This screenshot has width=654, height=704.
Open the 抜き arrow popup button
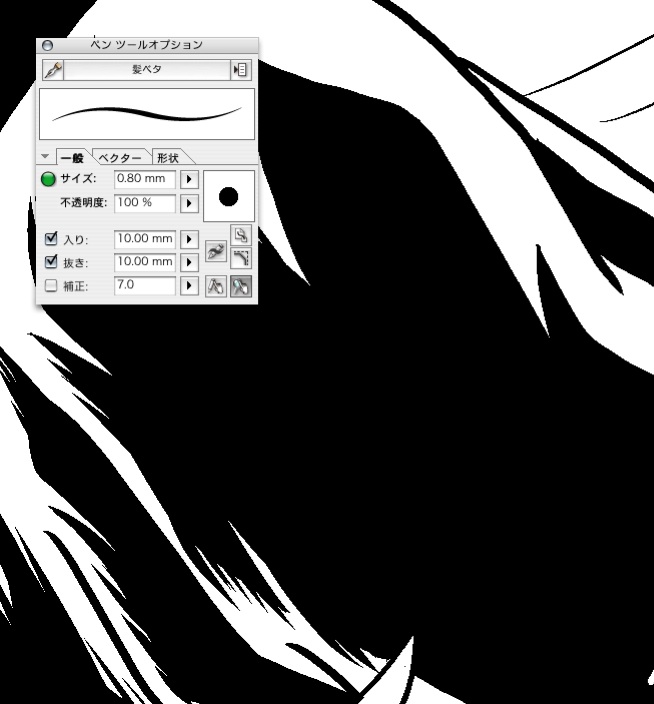click(189, 262)
